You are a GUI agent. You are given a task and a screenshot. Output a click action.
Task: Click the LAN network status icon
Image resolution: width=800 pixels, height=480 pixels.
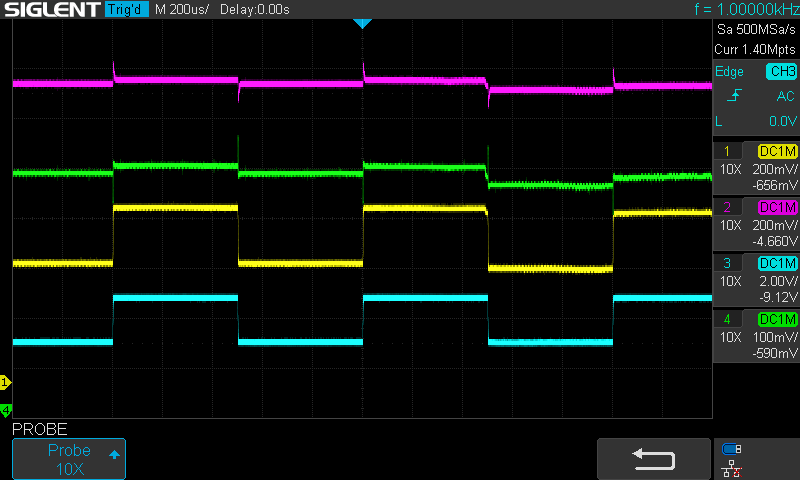point(732,468)
